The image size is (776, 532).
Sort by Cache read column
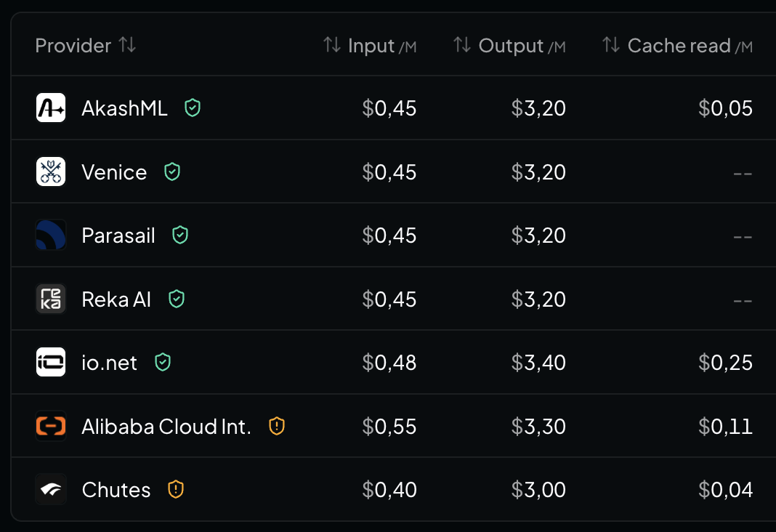pyautogui.click(x=677, y=46)
